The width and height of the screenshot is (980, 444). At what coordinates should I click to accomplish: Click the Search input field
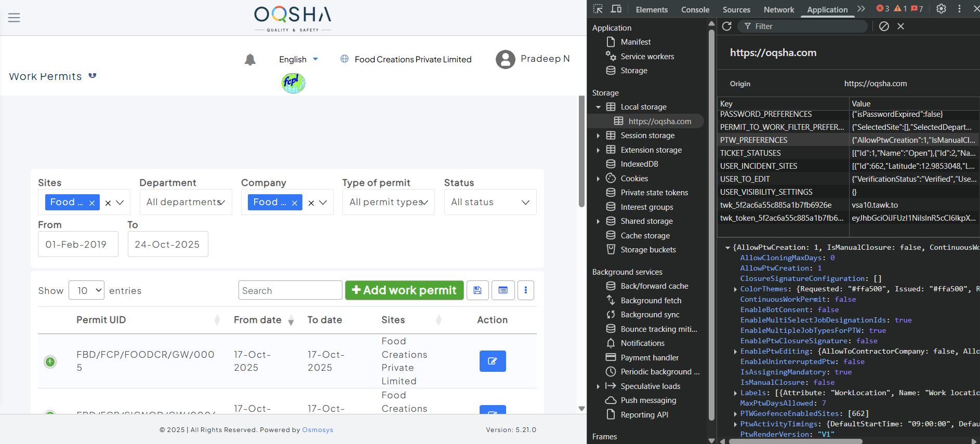tap(290, 290)
